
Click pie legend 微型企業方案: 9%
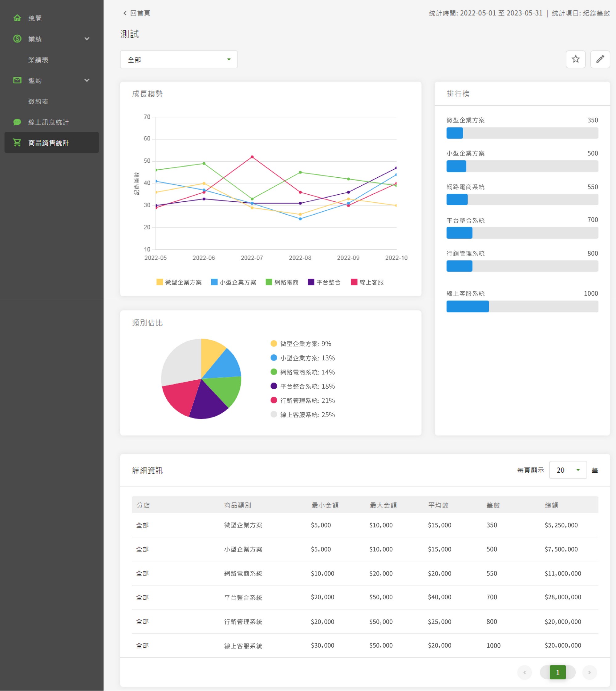tap(301, 343)
